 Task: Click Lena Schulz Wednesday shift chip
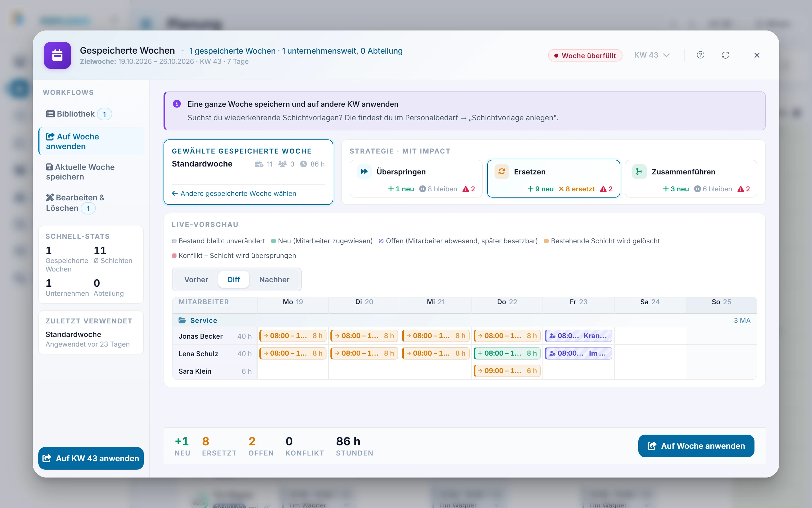[436, 353]
